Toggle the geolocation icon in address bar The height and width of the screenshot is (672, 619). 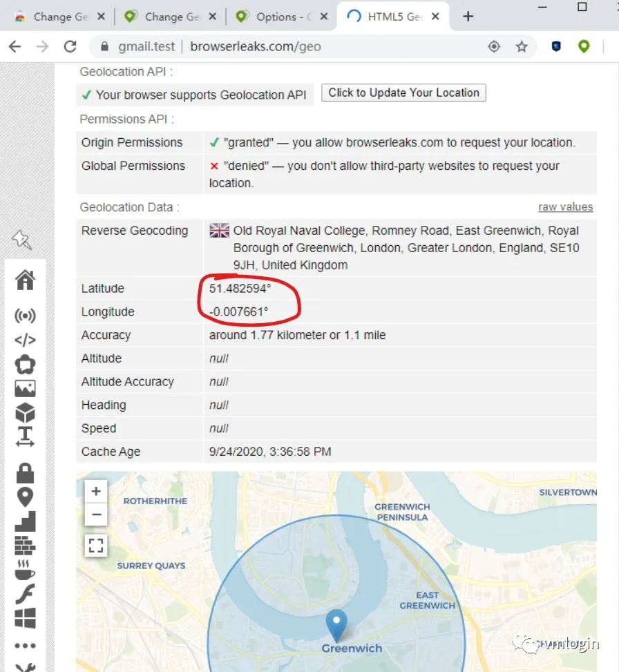(x=494, y=46)
